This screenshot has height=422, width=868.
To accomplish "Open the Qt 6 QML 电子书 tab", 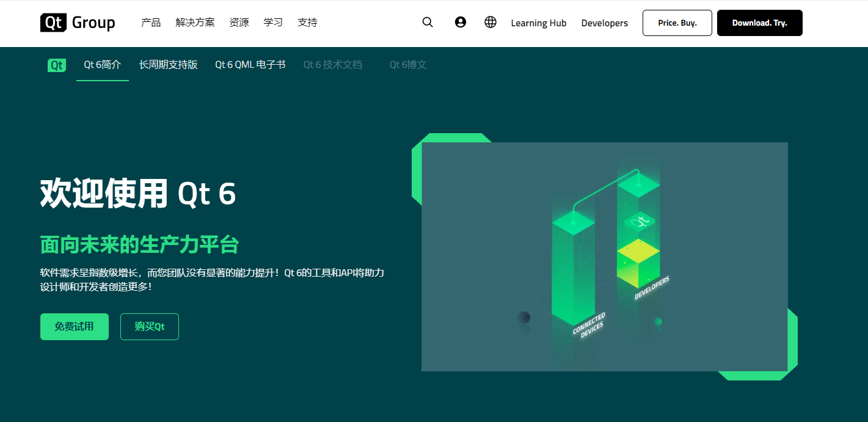I will click(250, 65).
